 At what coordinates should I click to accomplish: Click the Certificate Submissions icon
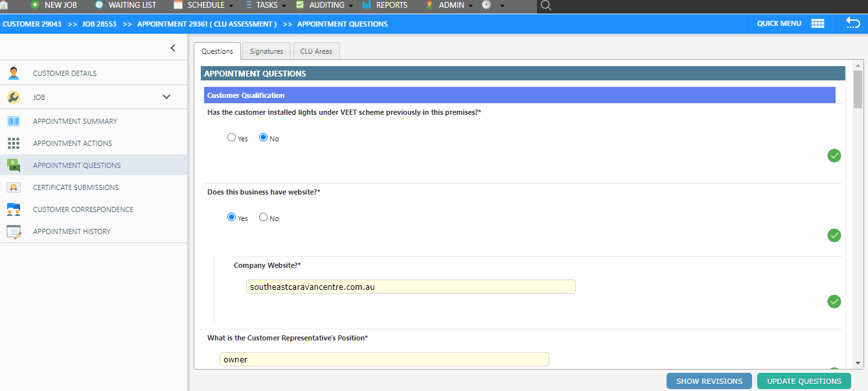pyautogui.click(x=14, y=187)
